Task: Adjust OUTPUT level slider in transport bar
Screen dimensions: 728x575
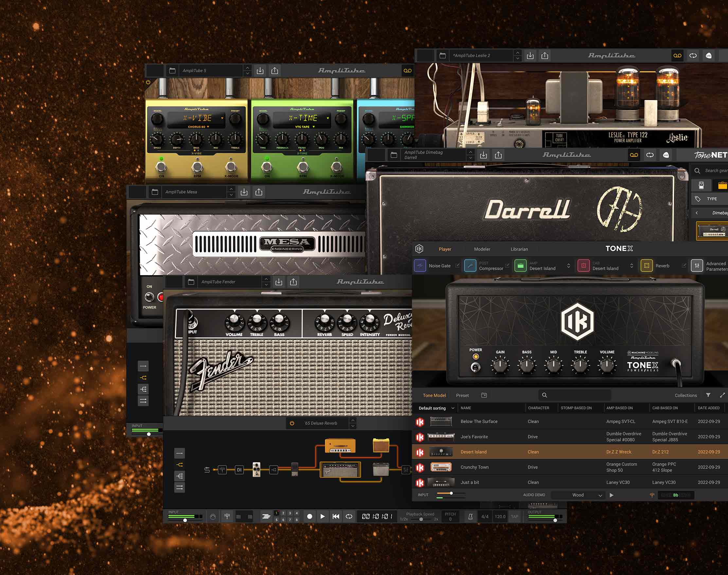Action: [555, 520]
